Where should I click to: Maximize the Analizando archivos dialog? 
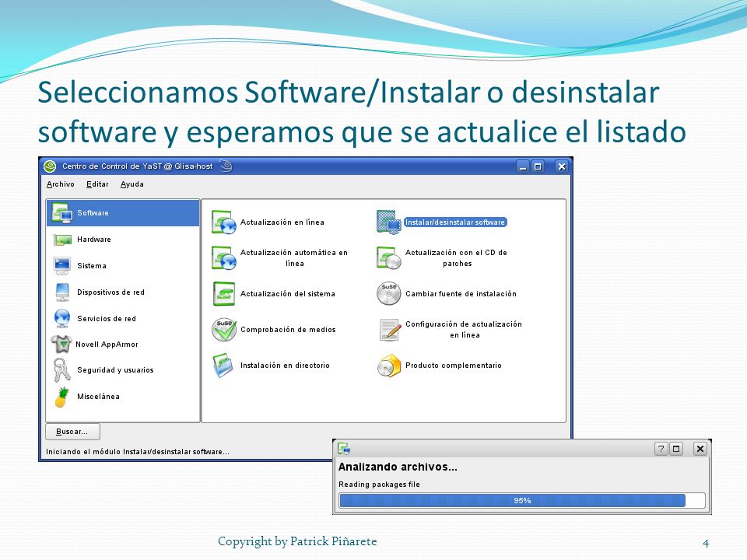[676, 449]
